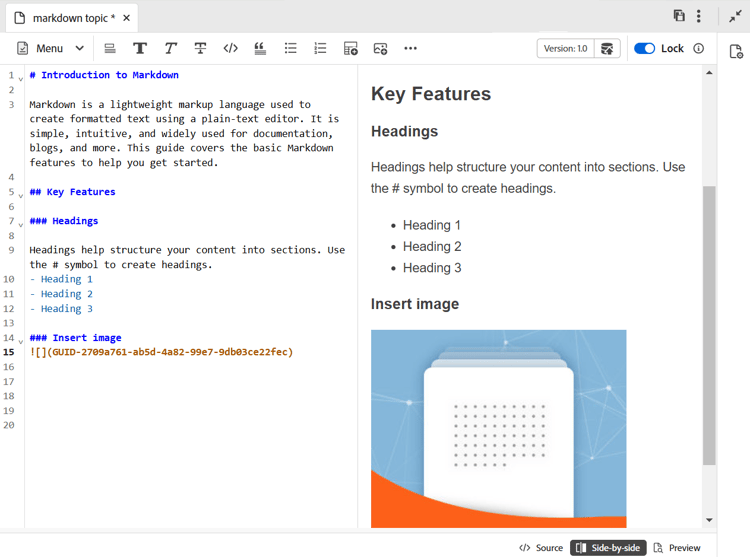Open the tab bar kebab menu

click(x=699, y=16)
